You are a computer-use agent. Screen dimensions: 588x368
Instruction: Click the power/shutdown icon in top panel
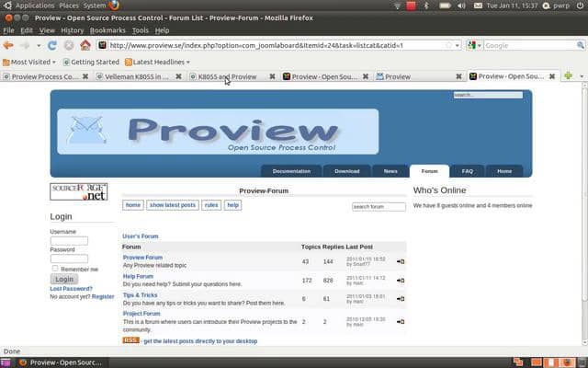point(580,6)
